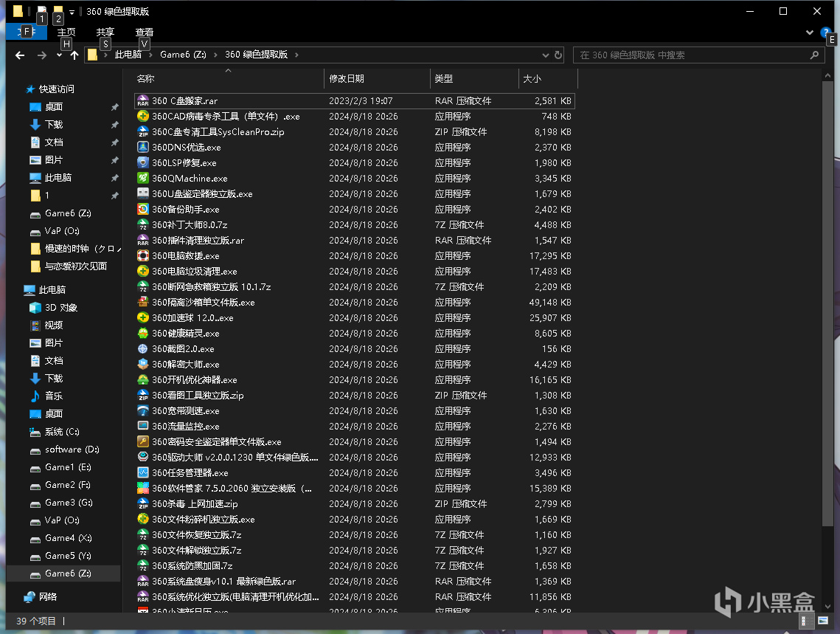Sort by 名称 column header

point(228,79)
